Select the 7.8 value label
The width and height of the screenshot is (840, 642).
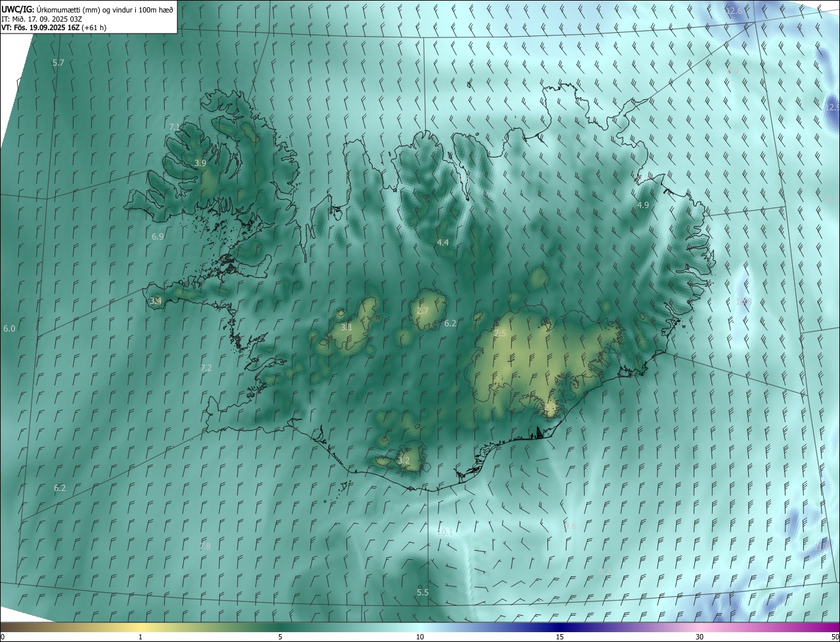pyautogui.click(x=205, y=546)
